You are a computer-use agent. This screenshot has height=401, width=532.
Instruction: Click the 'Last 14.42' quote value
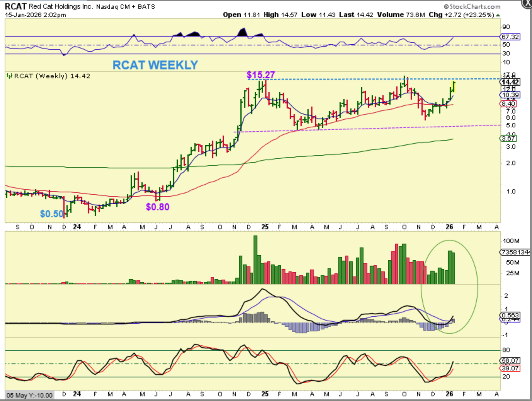(x=356, y=15)
